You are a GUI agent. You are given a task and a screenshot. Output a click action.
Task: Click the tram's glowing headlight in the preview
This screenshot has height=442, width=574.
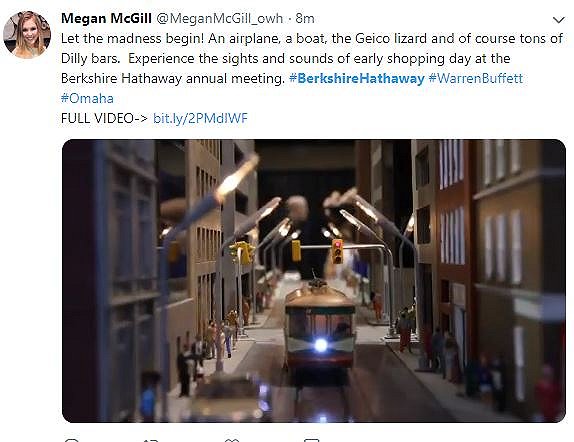pyautogui.click(x=321, y=345)
